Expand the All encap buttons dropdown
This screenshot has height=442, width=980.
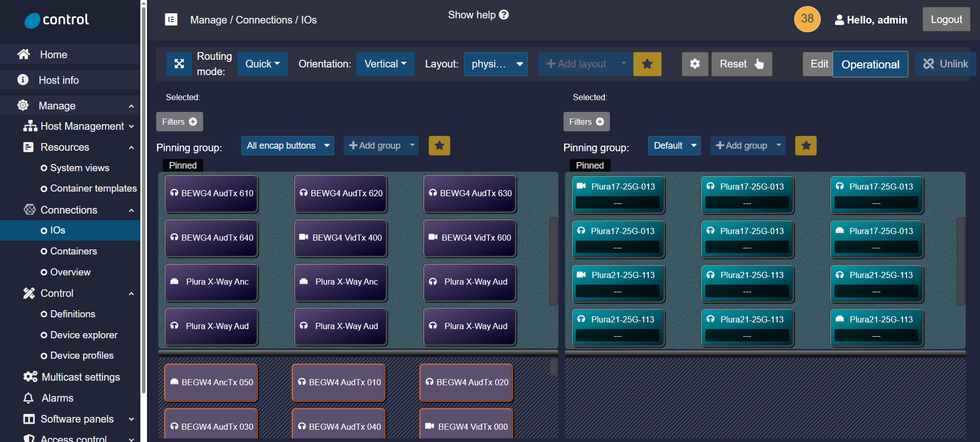(x=287, y=146)
